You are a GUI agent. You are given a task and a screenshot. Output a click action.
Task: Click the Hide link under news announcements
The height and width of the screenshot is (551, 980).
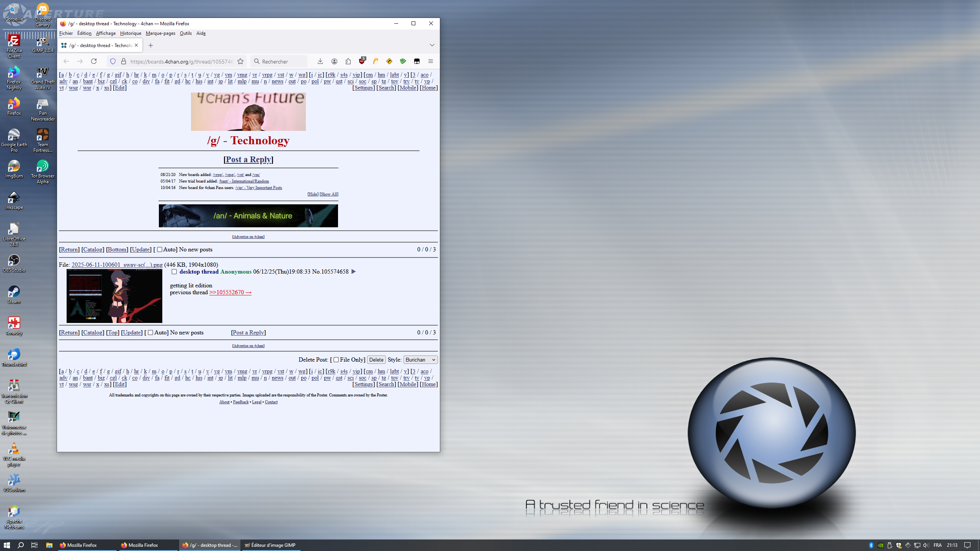(313, 194)
